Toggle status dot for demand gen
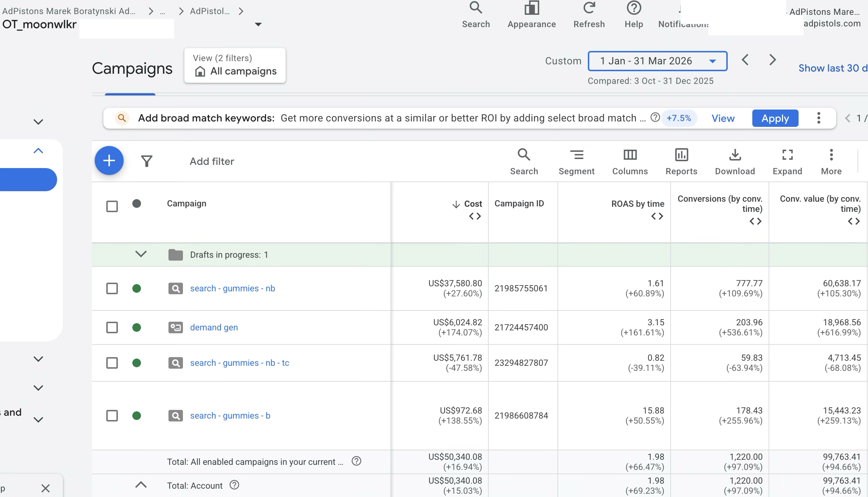This screenshot has width=868, height=497. coord(137,327)
